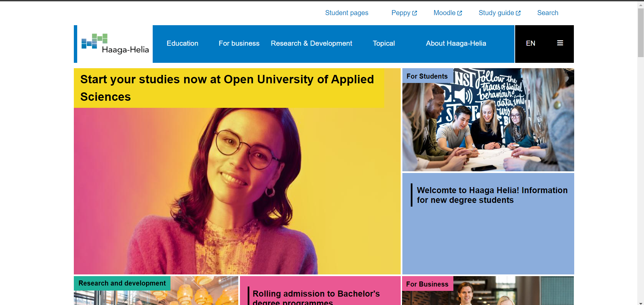Image resolution: width=644 pixels, height=305 pixels.
Task: Click the For Students group photo
Action: coord(488,128)
